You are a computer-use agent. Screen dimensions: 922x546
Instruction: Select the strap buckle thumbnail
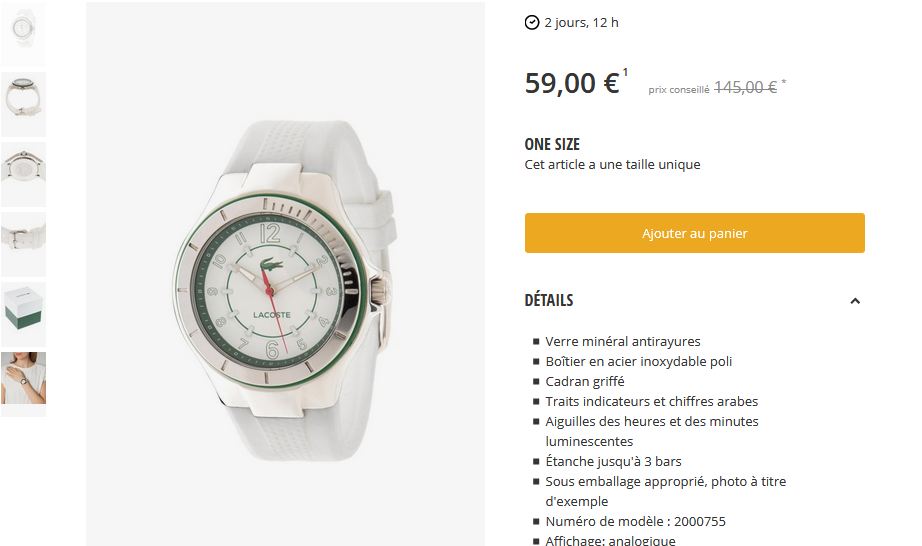[x=23, y=244]
